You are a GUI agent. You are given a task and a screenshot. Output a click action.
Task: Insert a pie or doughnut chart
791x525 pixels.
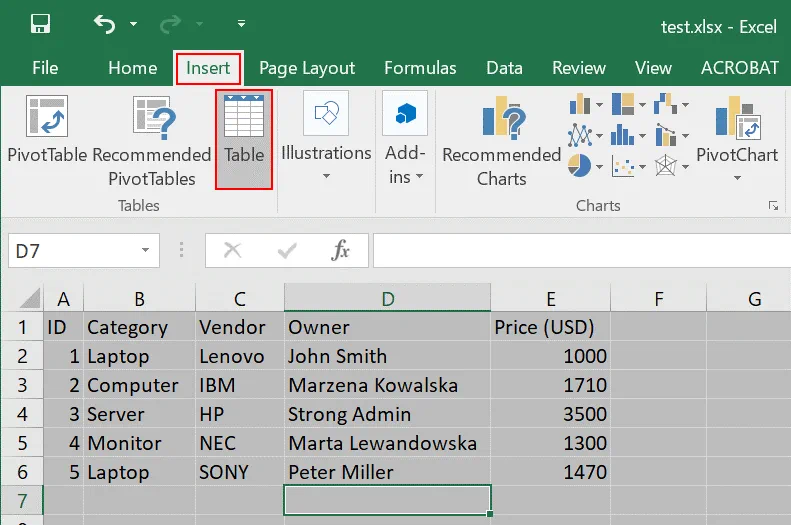click(x=579, y=164)
